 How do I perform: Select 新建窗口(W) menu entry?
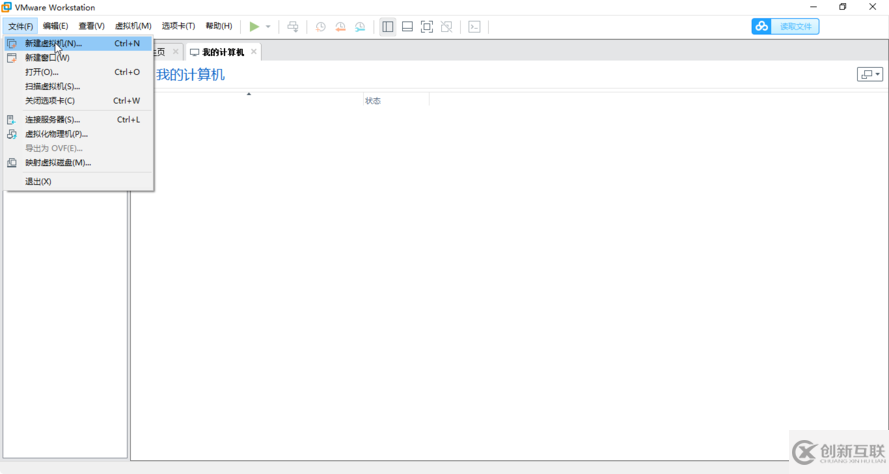[78, 58]
